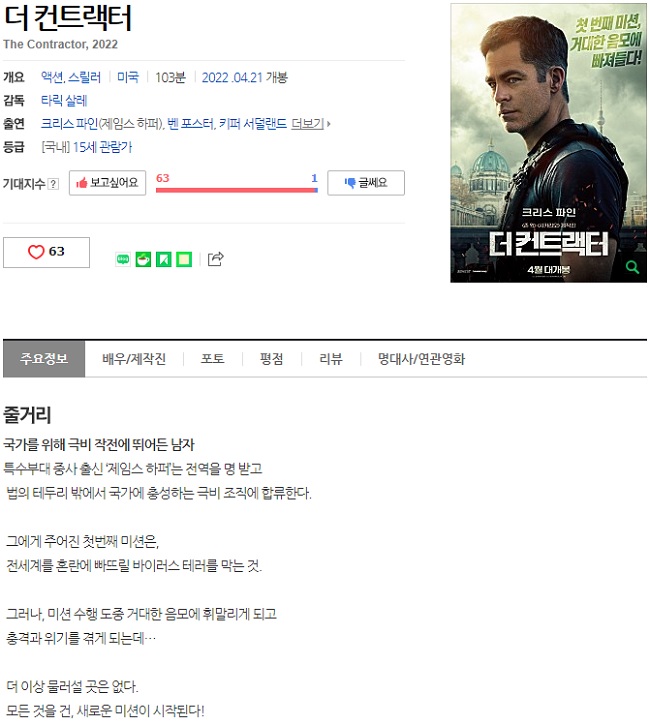This screenshot has width=650, height=725.
Task: Click the green magnifier on the poster
Action: pos(632,267)
